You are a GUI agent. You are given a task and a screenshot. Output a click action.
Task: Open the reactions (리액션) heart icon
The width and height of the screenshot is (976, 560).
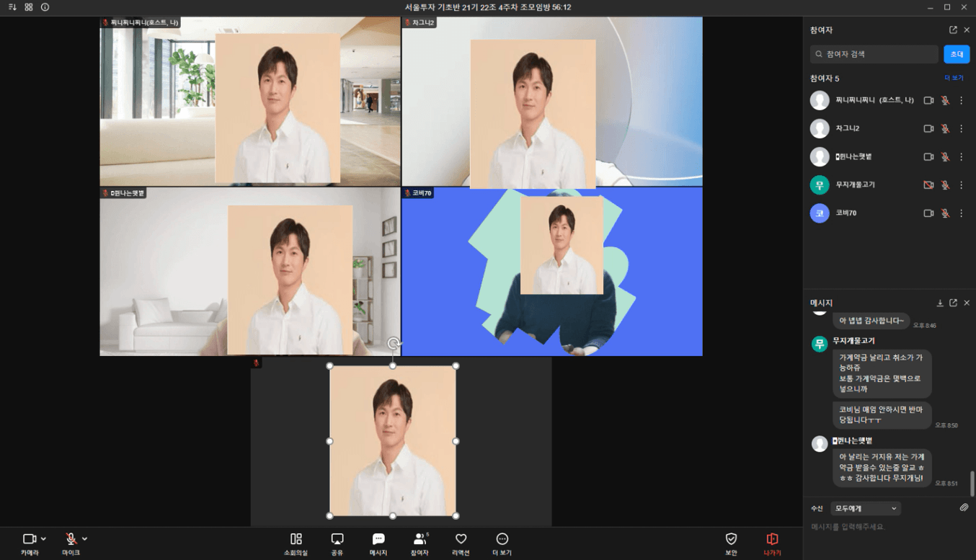(x=461, y=540)
